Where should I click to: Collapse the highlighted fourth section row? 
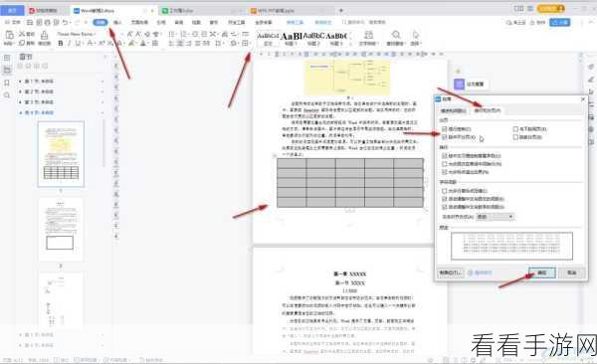point(20,112)
